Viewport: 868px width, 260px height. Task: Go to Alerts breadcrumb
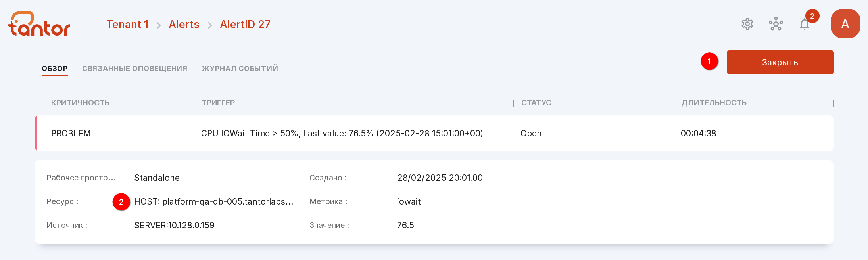tap(184, 24)
